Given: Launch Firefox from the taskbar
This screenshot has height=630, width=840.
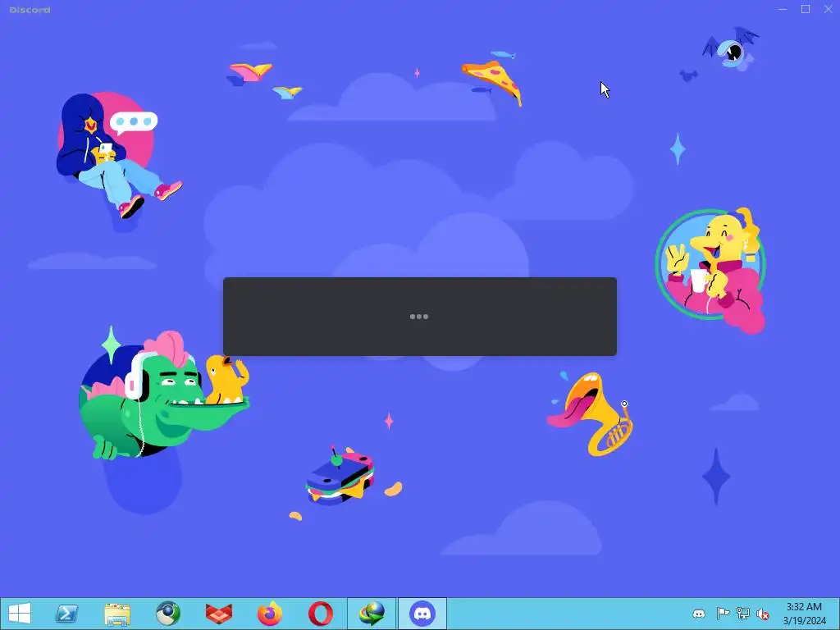Looking at the screenshot, I should pyautogui.click(x=269, y=614).
